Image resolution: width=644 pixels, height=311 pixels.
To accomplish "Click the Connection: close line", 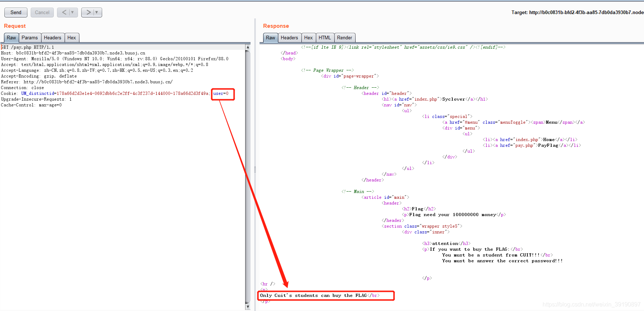I will tap(22, 88).
